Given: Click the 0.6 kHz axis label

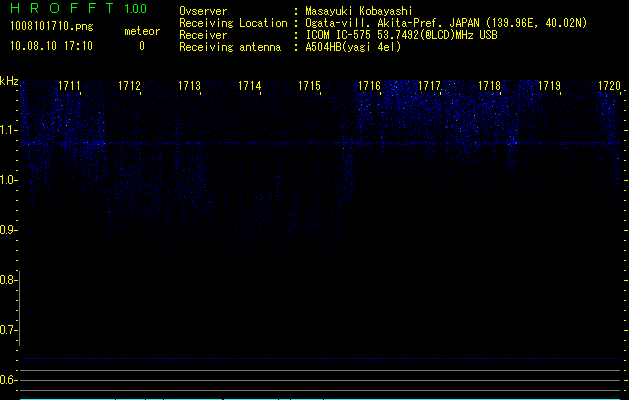Looking at the screenshot, I should click(8, 380).
